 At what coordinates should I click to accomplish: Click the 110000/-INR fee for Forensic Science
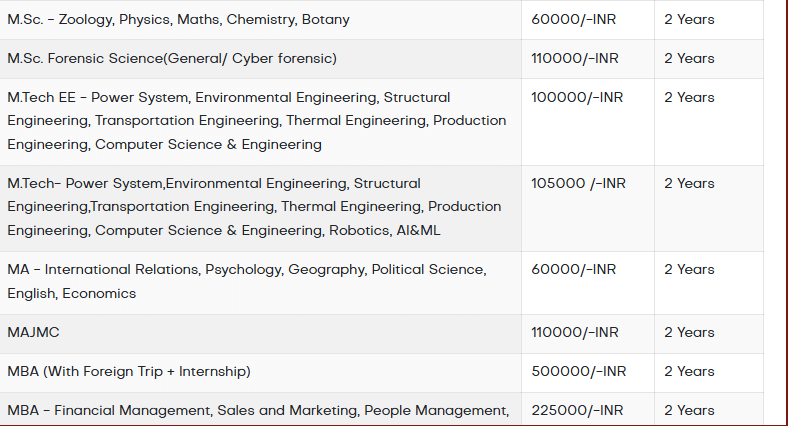(x=575, y=59)
